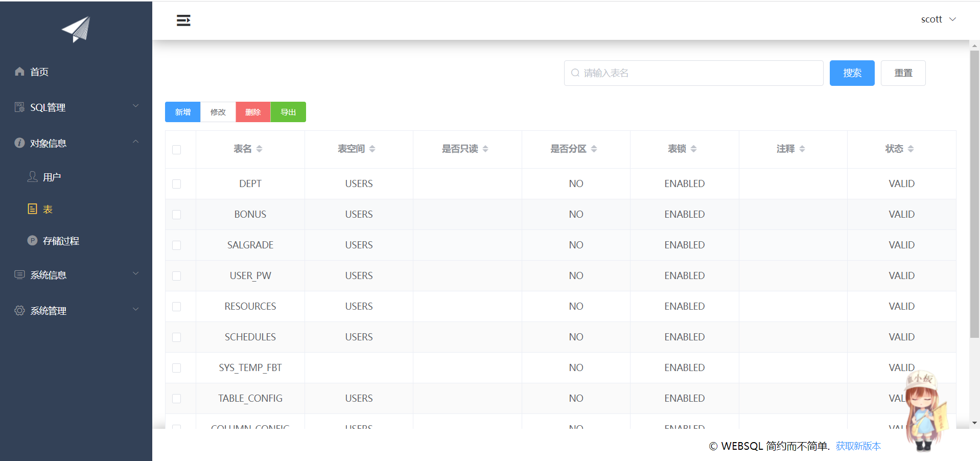
Task: Click the red 删除 button
Action: [253, 112]
